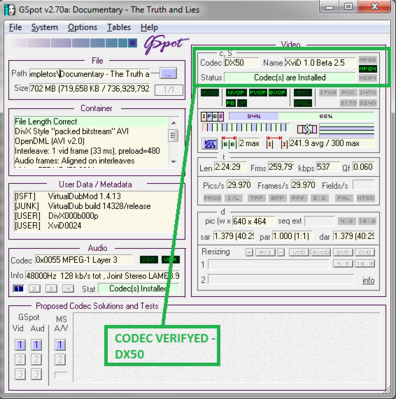Click the Path input field
Viewport: 396px width, 399px height.
click(89, 74)
